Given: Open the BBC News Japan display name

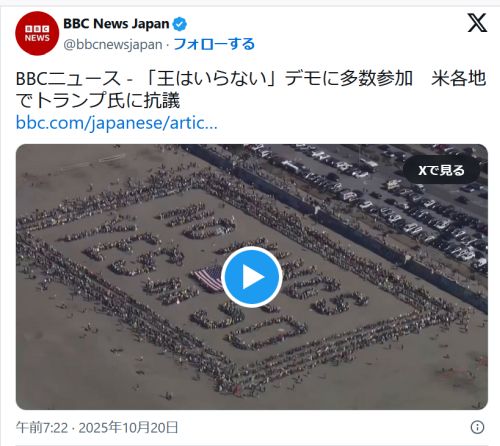Looking at the screenshot, I should click(x=116, y=24).
